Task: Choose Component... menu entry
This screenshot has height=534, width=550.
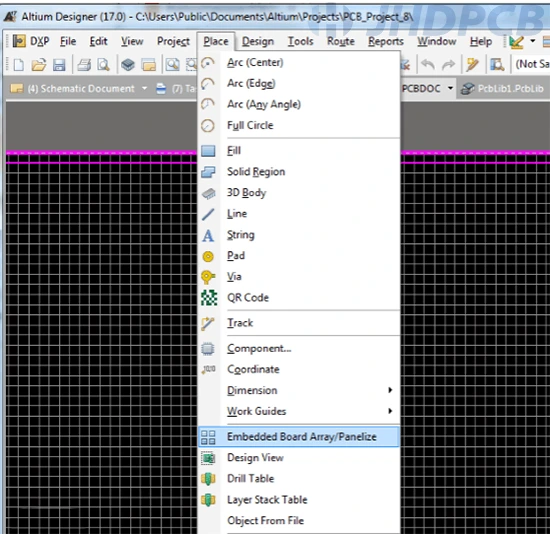Action: coord(299,348)
